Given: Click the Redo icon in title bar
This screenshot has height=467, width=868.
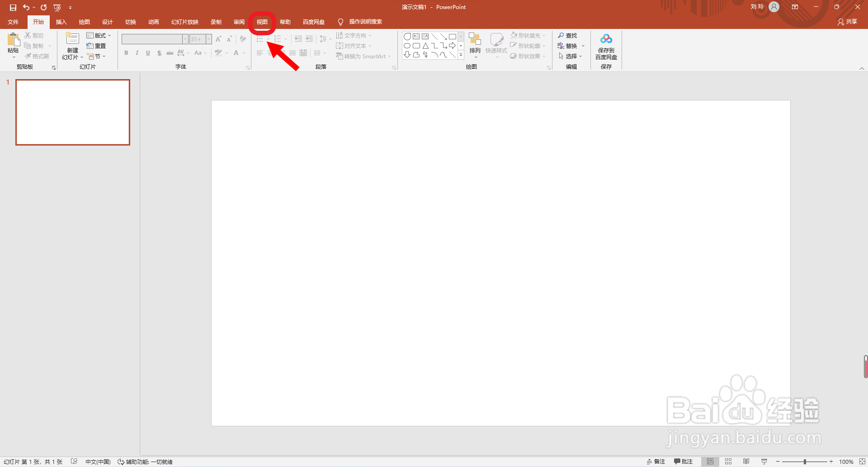Looking at the screenshot, I should click(x=43, y=7).
